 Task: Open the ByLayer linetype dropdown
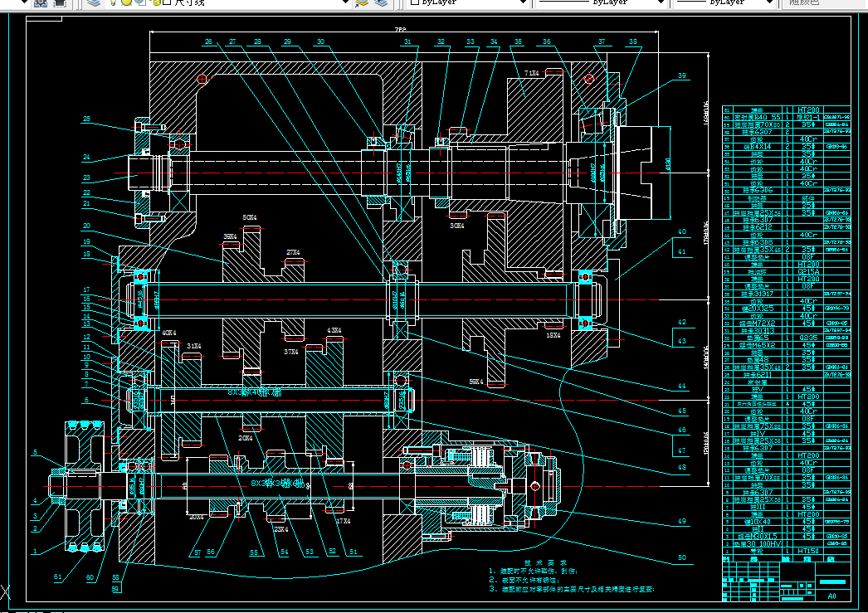[601, 2]
